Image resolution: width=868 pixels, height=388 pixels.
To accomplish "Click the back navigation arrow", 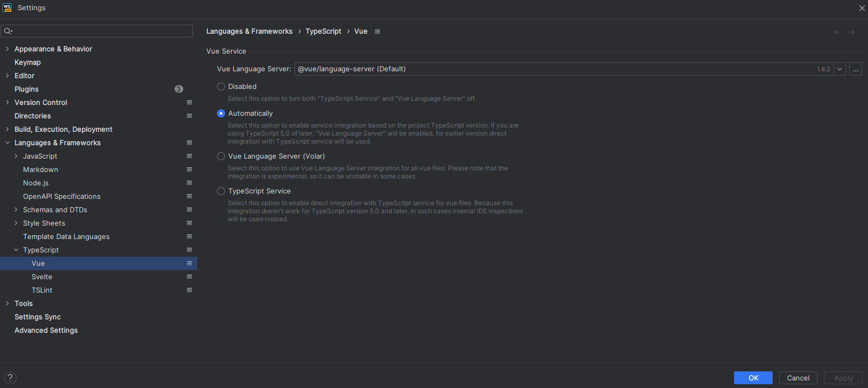I will (837, 32).
